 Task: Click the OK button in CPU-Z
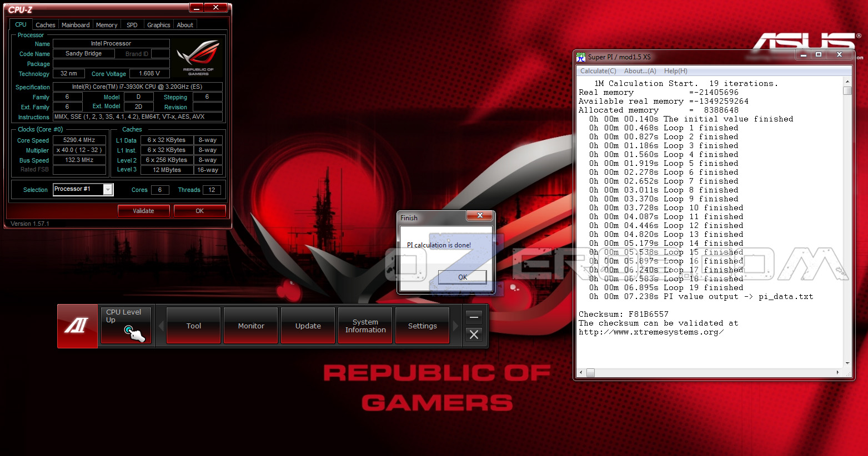coord(200,211)
